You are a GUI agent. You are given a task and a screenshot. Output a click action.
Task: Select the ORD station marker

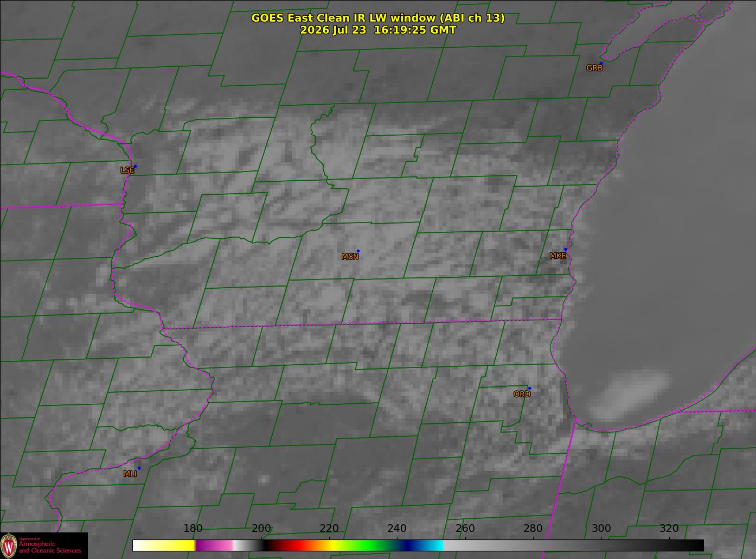tap(529, 388)
